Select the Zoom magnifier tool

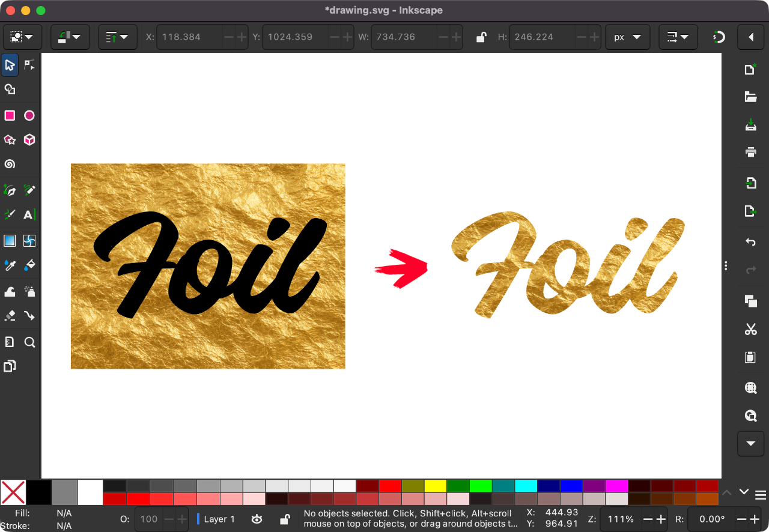pos(29,342)
